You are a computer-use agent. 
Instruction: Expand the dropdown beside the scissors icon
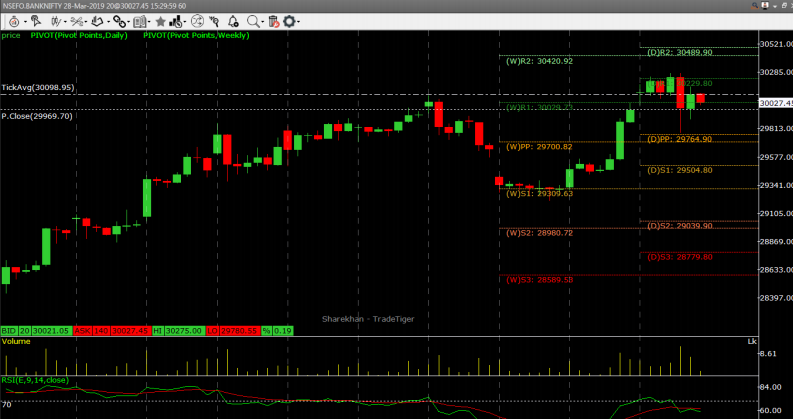click(x=86, y=22)
